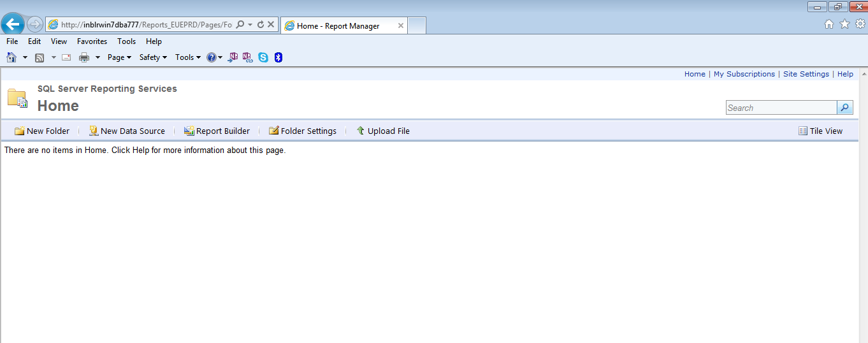Click New Data Source

pyautogui.click(x=127, y=131)
